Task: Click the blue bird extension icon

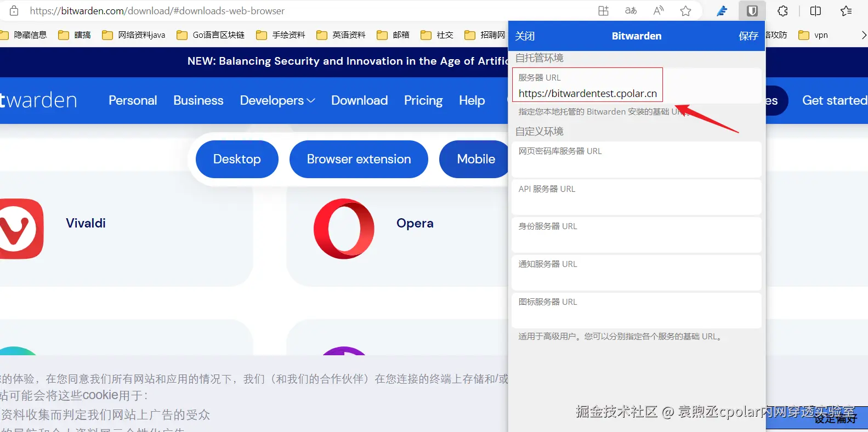Action: pos(722,11)
